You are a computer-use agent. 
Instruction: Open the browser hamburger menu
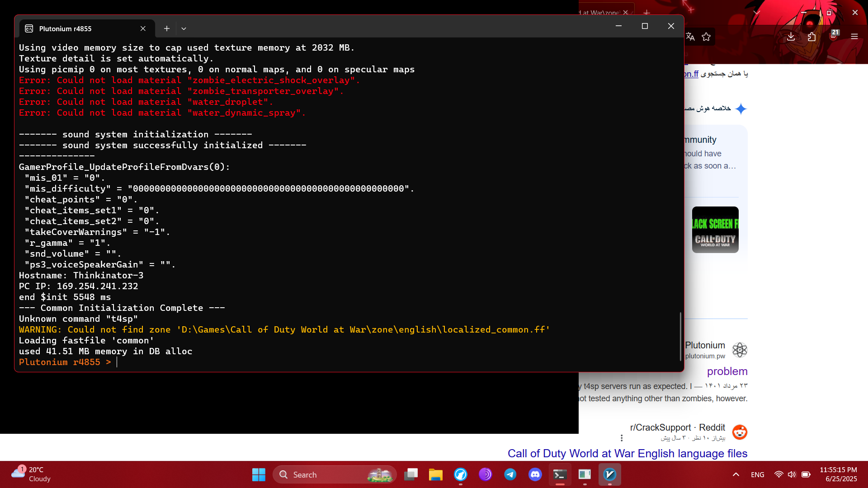[854, 37]
